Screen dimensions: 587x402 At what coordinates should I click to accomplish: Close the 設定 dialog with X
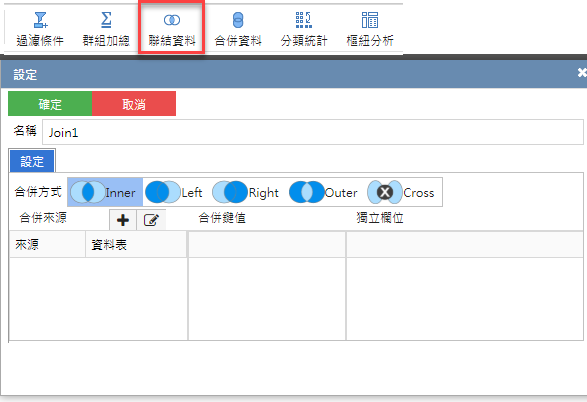click(582, 73)
